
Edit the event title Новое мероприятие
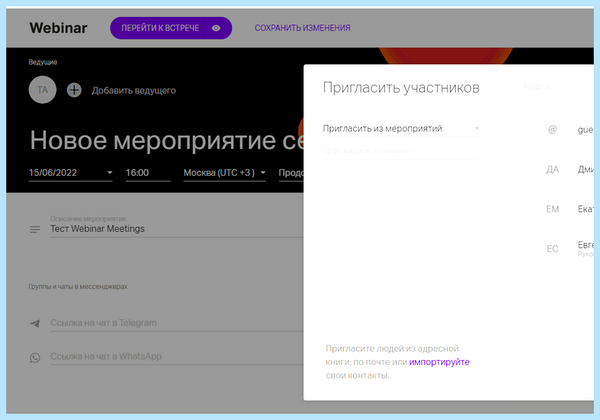(x=167, y=140)
